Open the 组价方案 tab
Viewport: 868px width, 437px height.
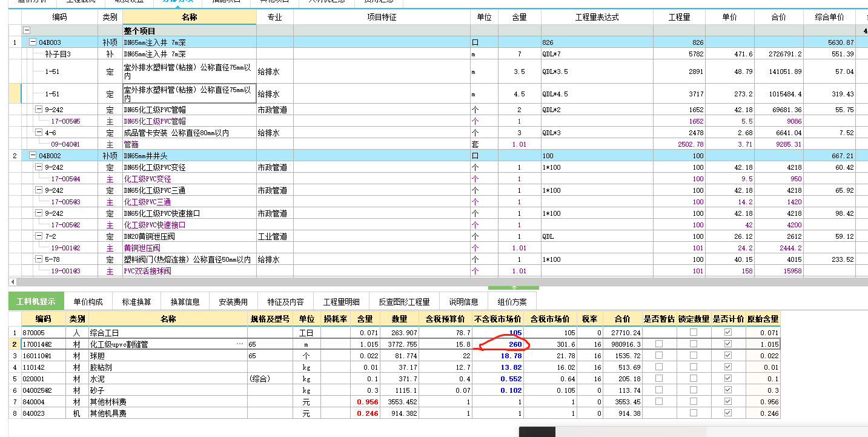[x=512, y=301]
